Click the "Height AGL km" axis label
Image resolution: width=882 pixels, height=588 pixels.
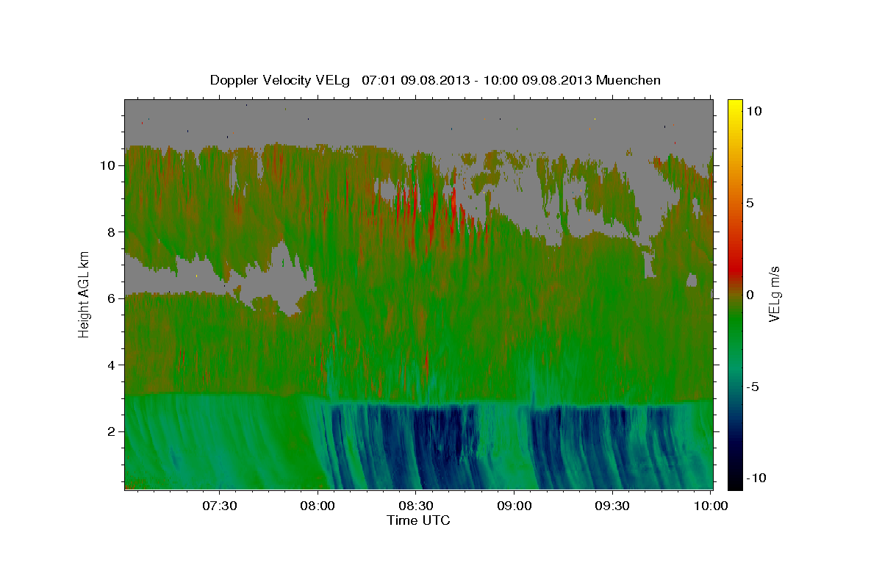pyautogui.click(x=84, y=293)
